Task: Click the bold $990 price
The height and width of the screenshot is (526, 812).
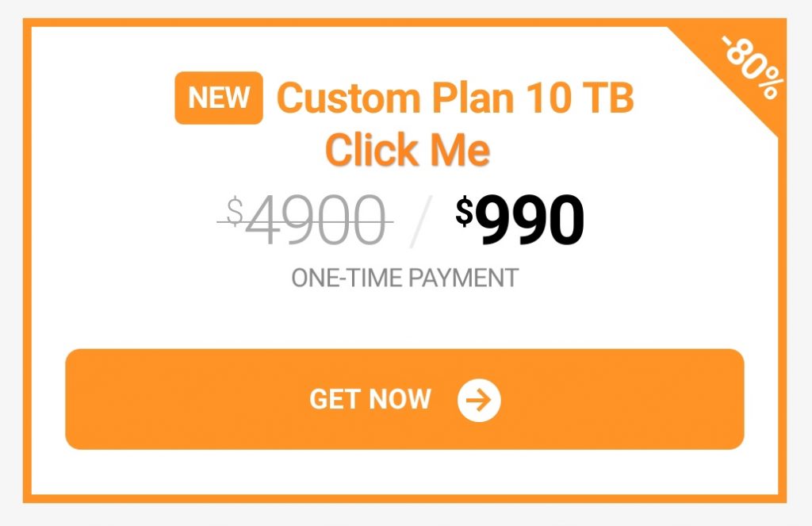Action: point(520,221)
